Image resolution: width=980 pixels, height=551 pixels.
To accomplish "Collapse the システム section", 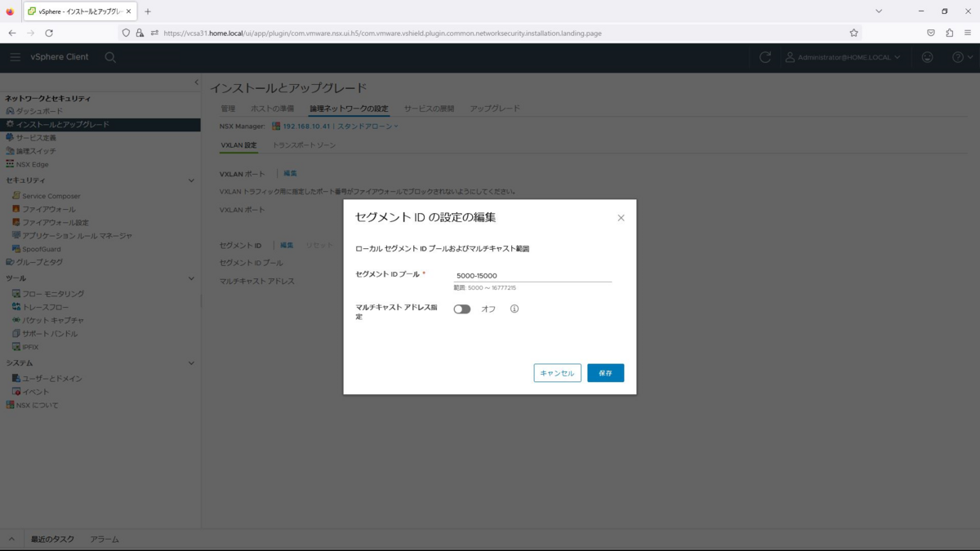I will coord(191,363).
